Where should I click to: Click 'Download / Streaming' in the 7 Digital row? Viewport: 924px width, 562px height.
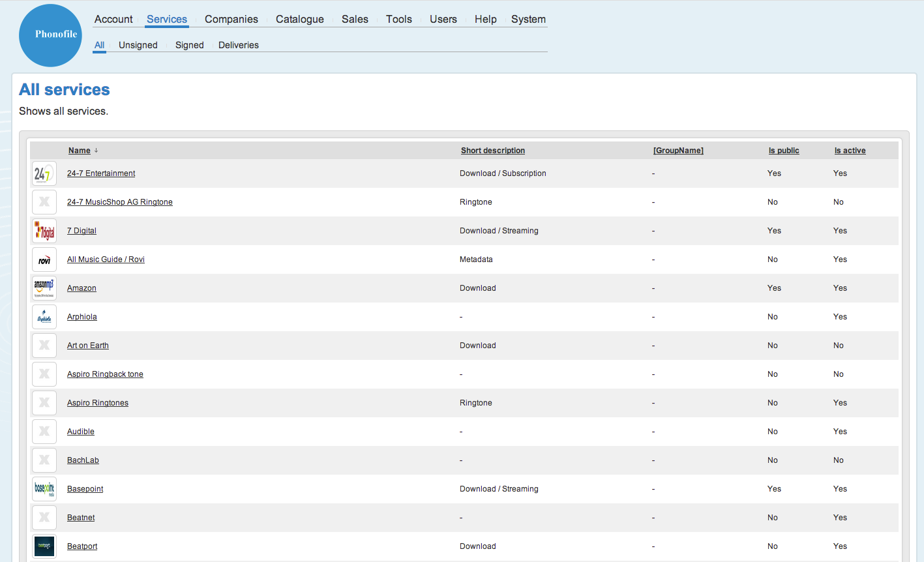point(499,231)
